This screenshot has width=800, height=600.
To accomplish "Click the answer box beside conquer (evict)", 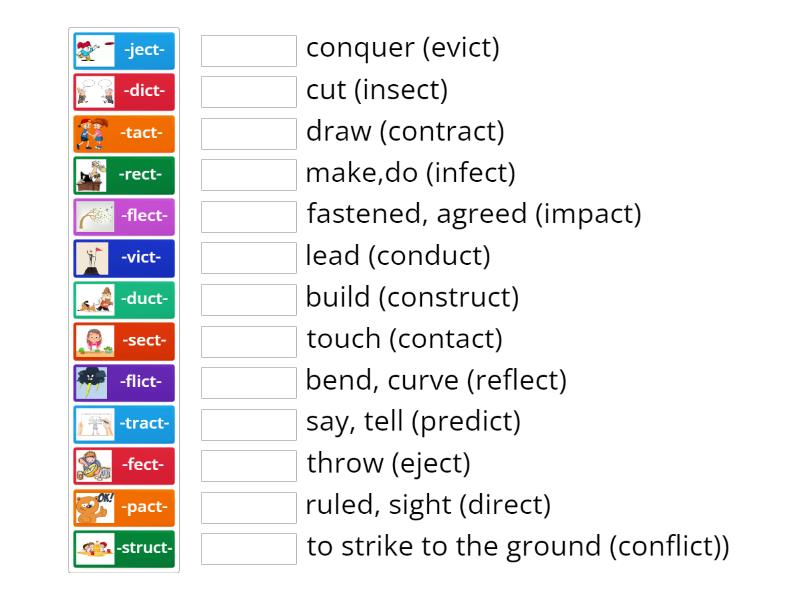I will pos(248,48).
